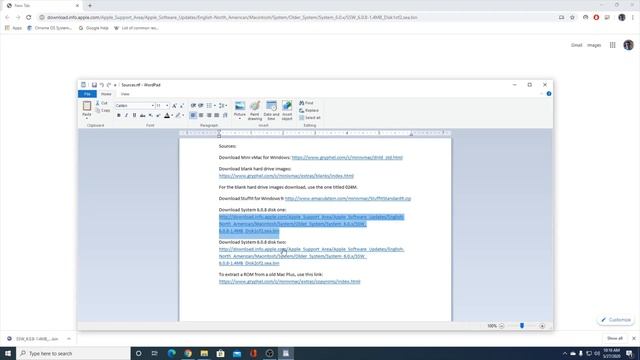Open Google apps grid
The image size is (640, 360).
tap(613, 45)
